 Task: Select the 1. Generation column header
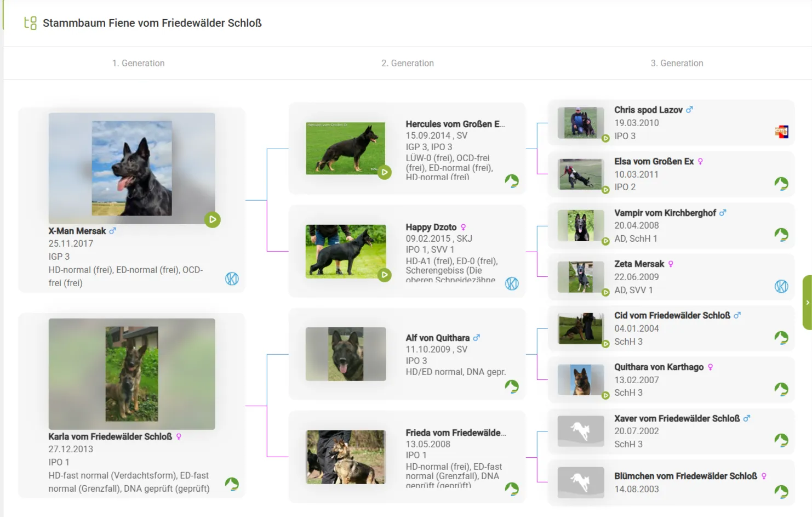[x=138, y=63]
